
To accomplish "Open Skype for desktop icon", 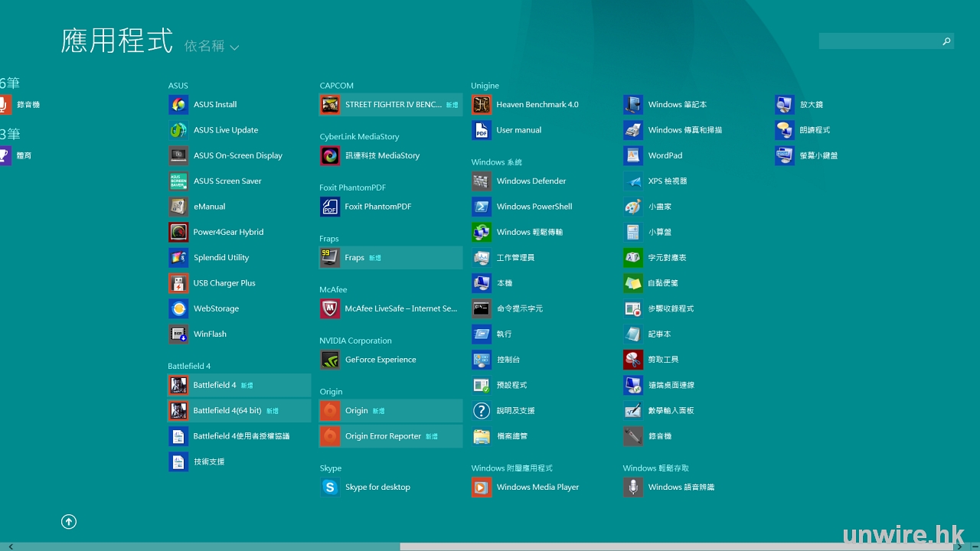I will tap(330, 487).
